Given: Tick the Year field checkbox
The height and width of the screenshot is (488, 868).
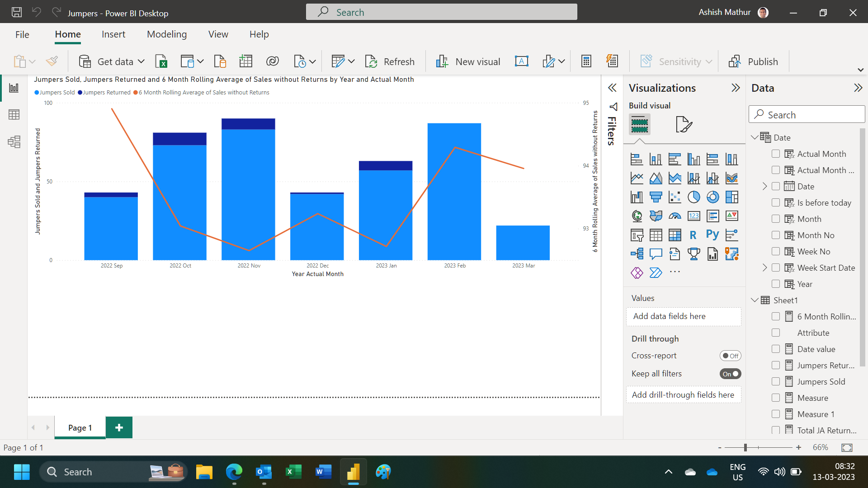Looking at the screenshot, I should (x=776, y=284).
